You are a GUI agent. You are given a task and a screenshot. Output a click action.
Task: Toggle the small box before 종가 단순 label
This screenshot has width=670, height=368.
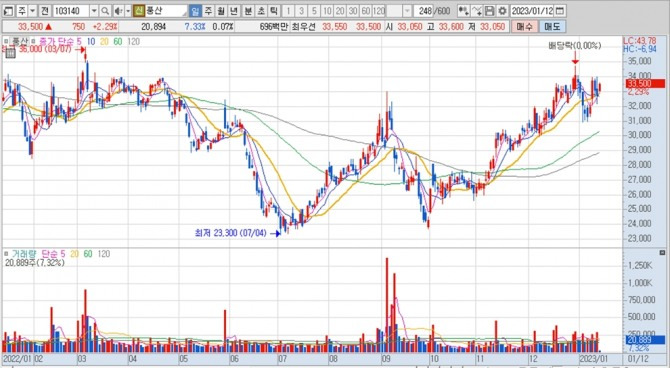[x=33, y=41]
